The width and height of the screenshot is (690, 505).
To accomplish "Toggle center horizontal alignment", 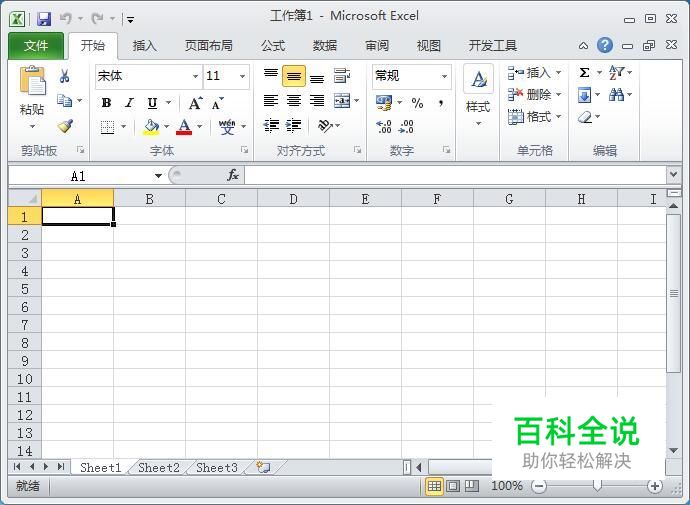I will point(294,101).
